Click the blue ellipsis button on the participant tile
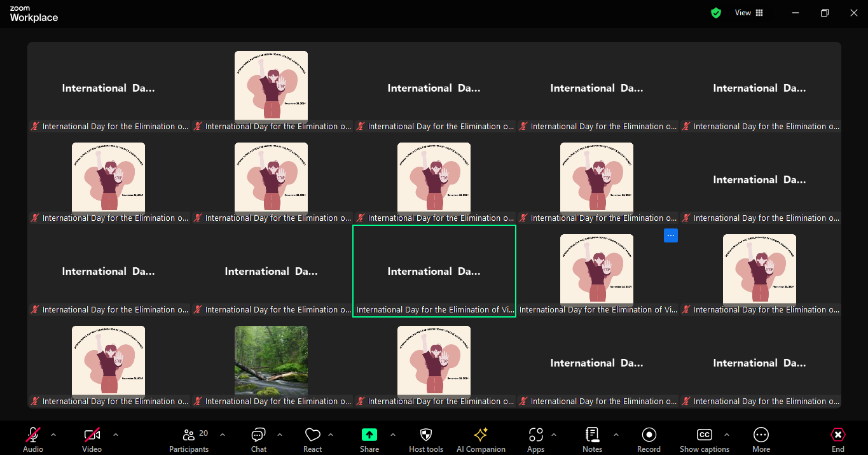The height and width of the screenshot is (455, 868). click(x=671, y=235)
